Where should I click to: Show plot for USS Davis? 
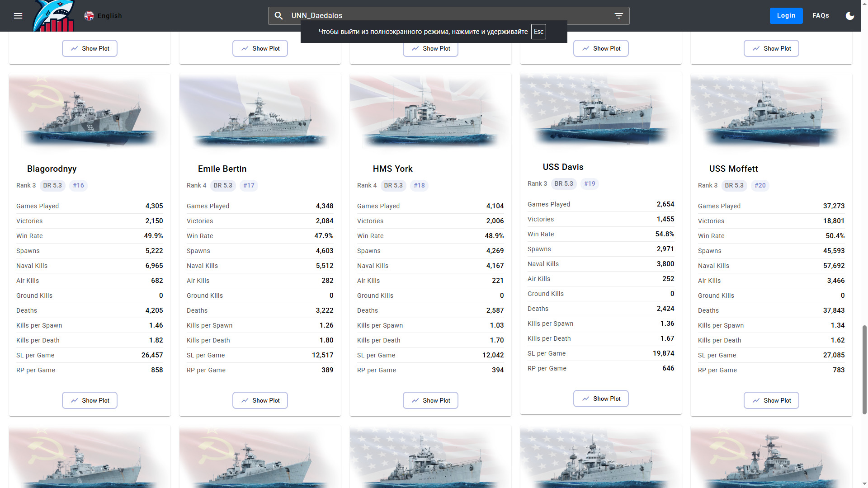click(x=601, y=399)
